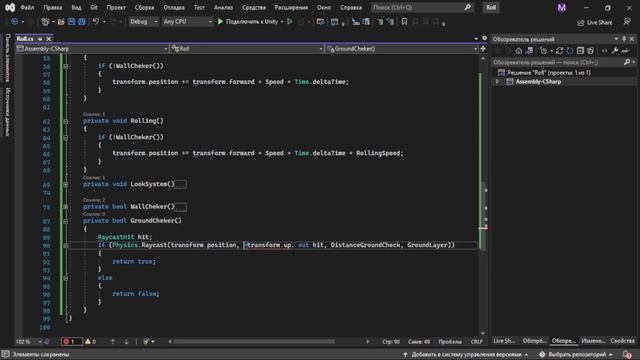Click the save all icon

coord(82,22)
